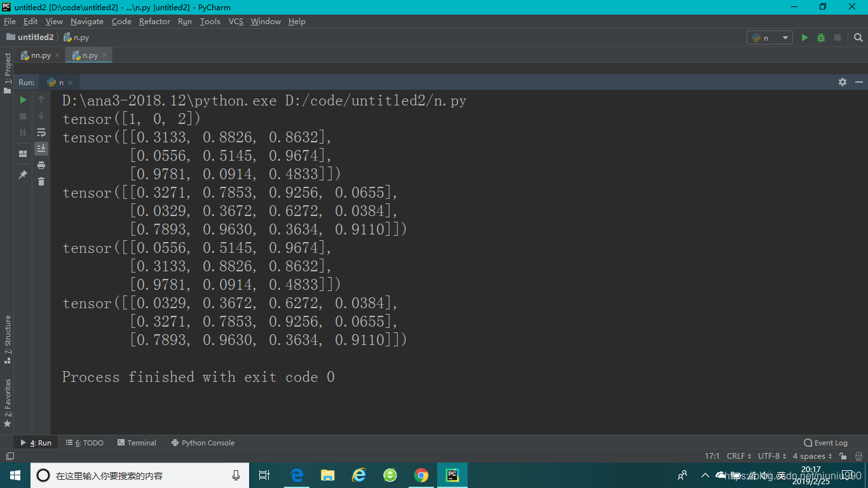Image resolution: width=868 pixels, height=488 pixels.
Task: Click the Stop process icon in Run panel
Action: pos(23,116)
